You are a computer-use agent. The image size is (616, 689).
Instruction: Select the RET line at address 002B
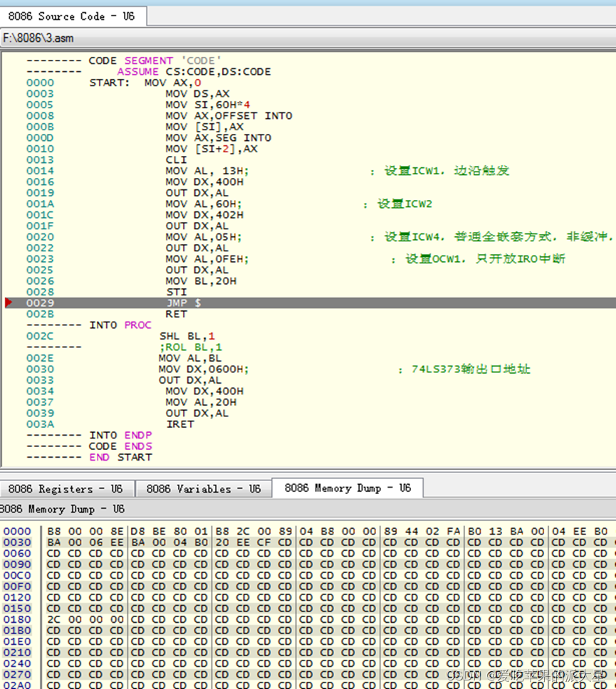tap(177, 313)
